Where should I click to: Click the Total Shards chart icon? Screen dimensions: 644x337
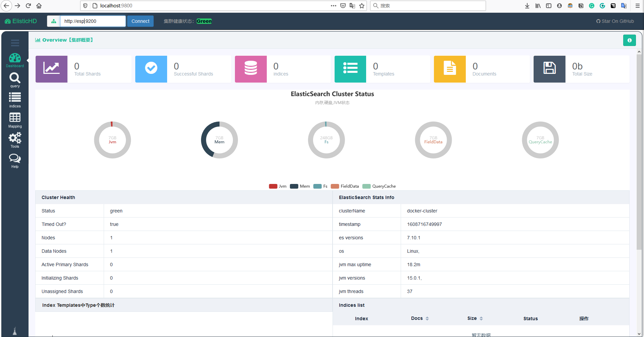[x=51, y=69]
